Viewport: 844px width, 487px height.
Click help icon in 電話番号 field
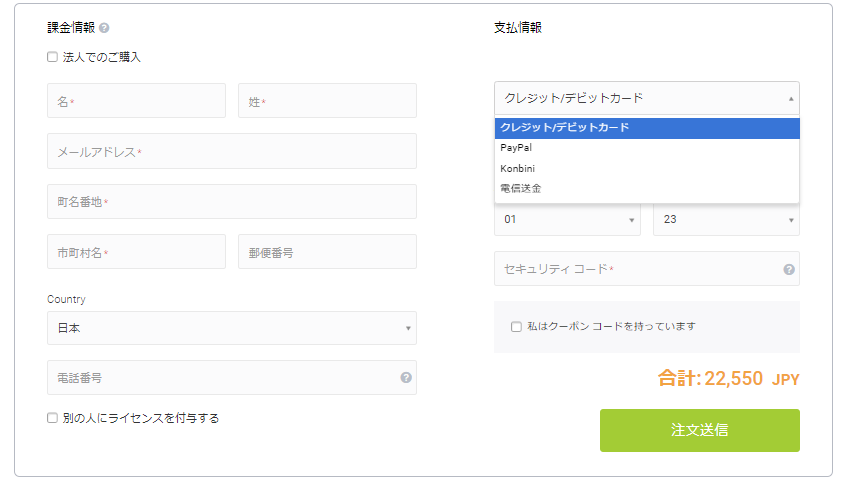click(x=405, y=378)
